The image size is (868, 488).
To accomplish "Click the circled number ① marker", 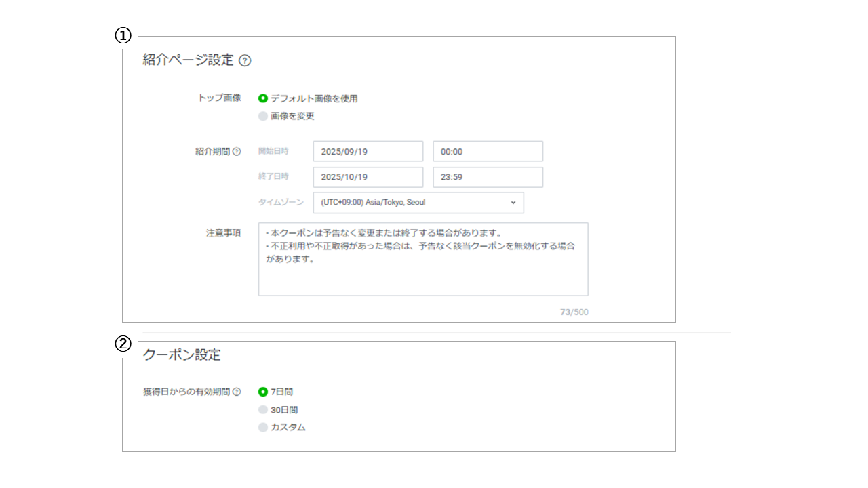I will (x=123, y=36).
